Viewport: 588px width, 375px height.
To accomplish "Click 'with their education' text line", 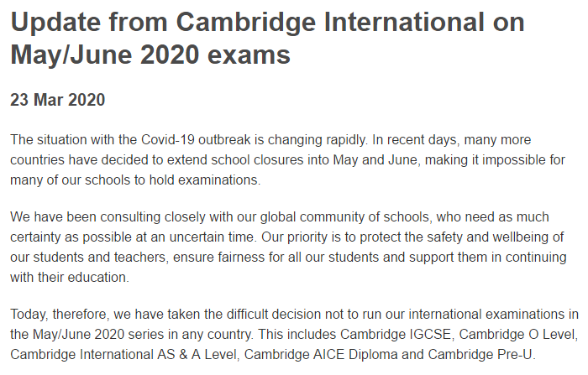I will click(x=68, y=278).
